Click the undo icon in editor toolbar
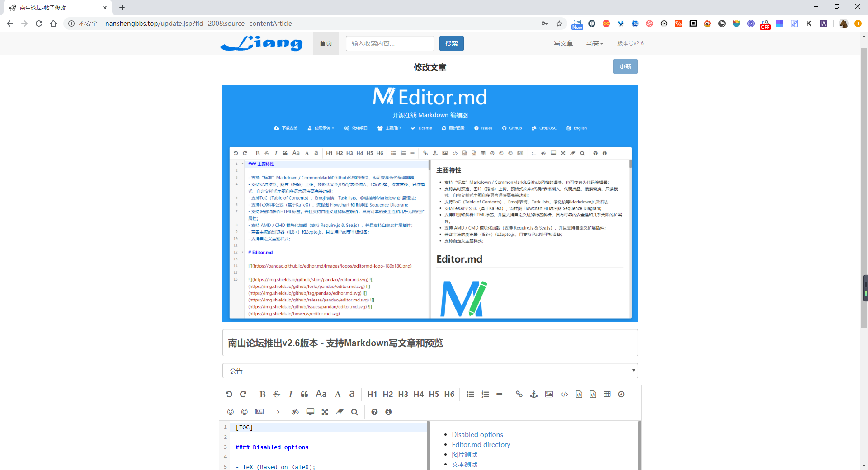 (229, 394)
